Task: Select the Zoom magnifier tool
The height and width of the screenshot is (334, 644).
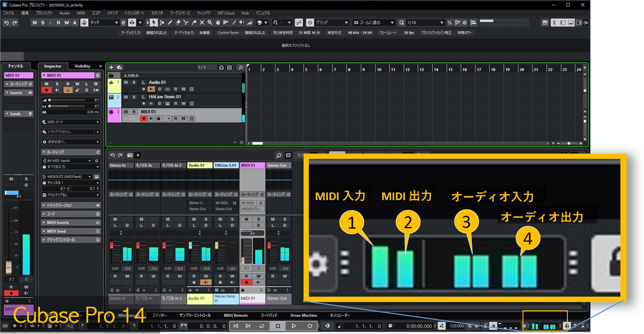Action: tap(210, 23)
